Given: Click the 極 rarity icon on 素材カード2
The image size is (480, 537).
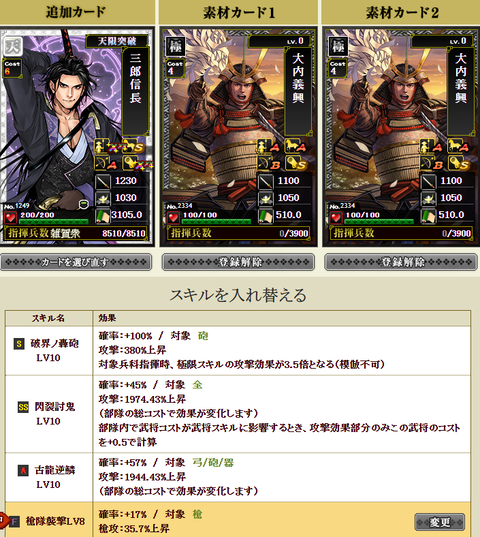Looking at the screenshot, I should (338, 46).
